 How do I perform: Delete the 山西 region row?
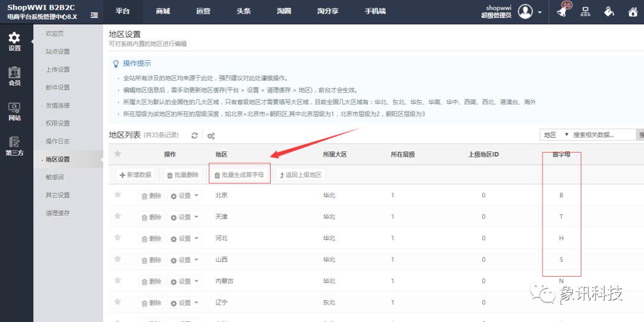151,260
